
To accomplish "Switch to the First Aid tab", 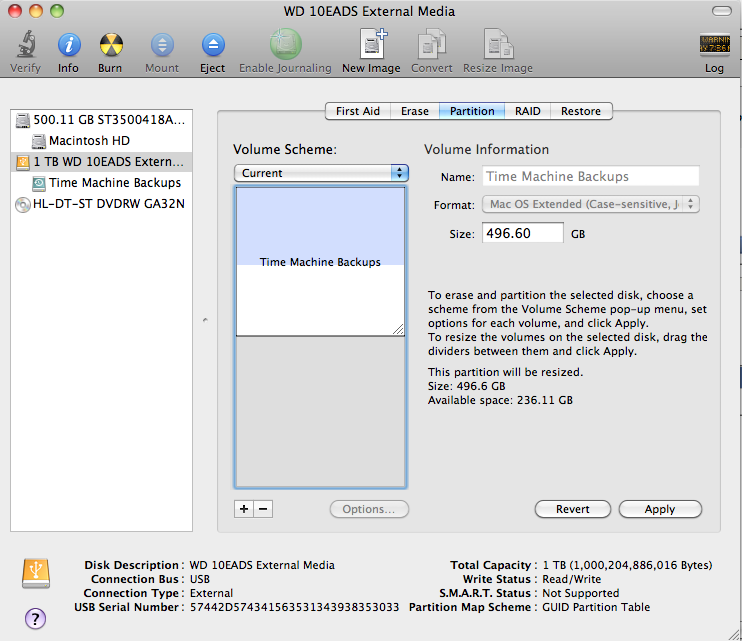I will (358, 111).
